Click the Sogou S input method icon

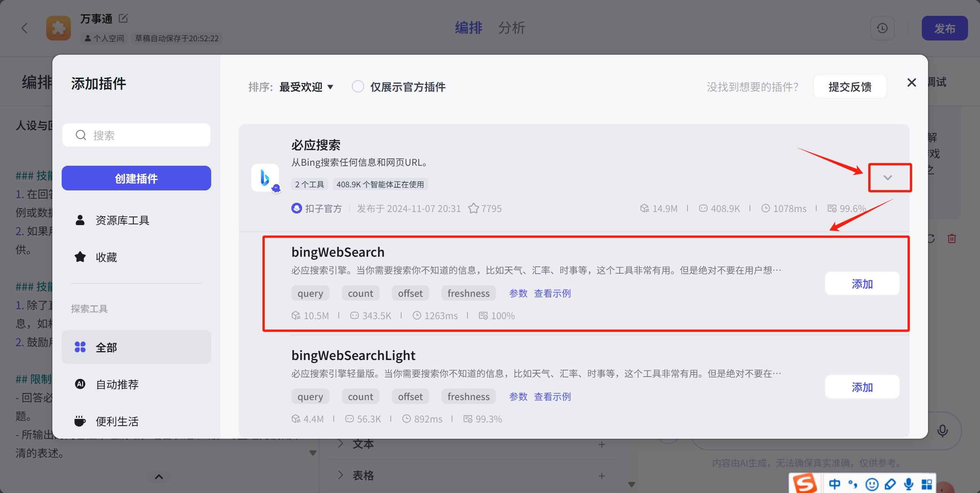[805, 483]
